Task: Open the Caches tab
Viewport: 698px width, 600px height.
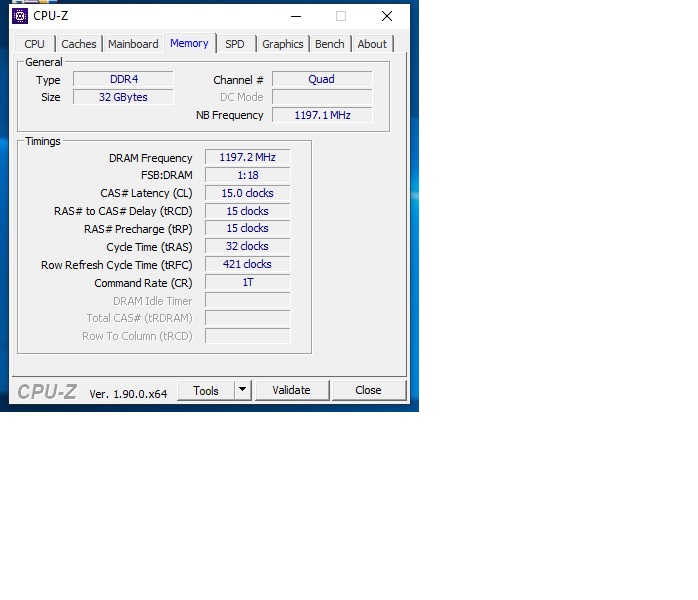Action: pos(79,44)
